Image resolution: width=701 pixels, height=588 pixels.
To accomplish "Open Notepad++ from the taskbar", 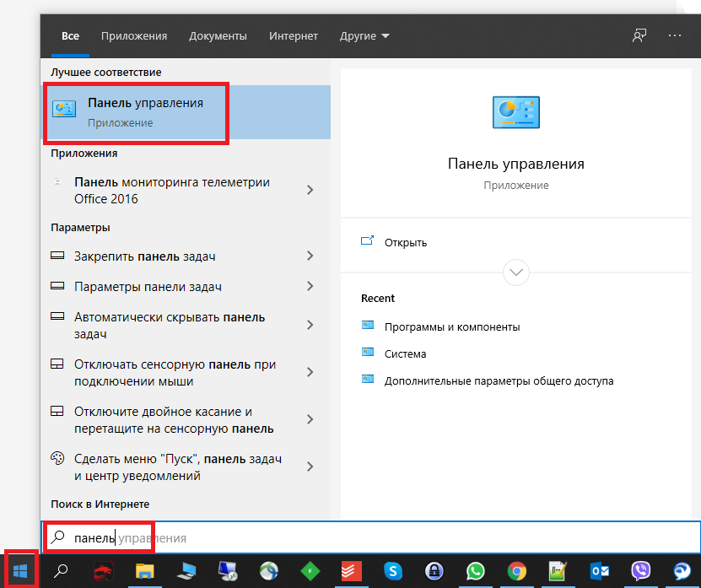I will coord(558,571).
